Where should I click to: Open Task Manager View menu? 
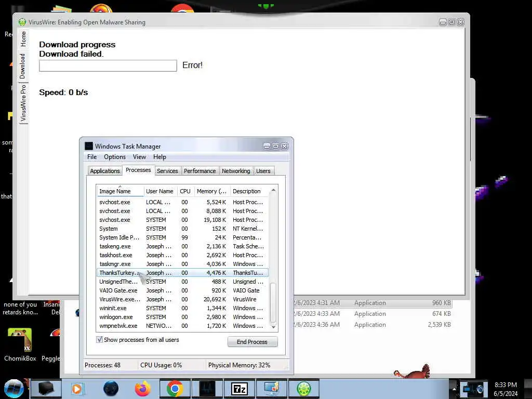[139, 157]
